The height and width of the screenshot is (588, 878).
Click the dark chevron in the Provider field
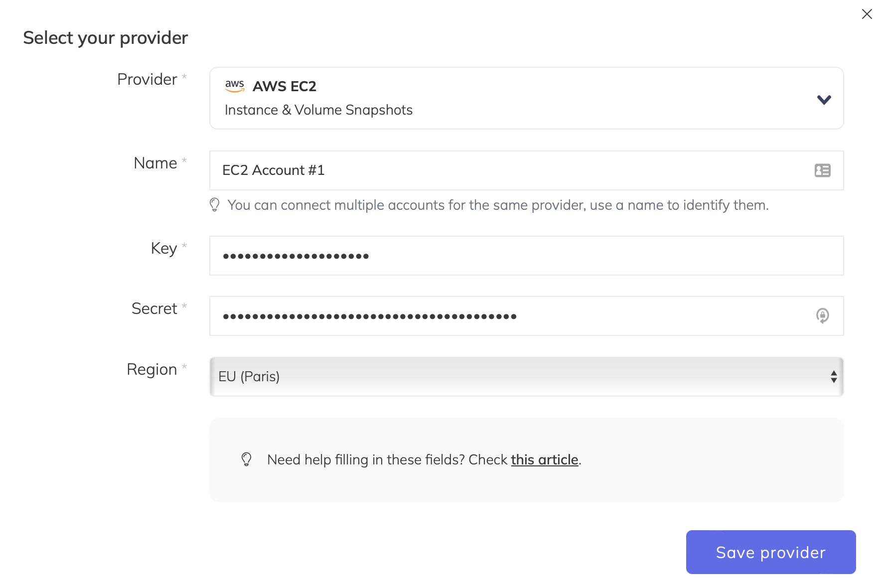pyautogui.click(x=824, y=99)
